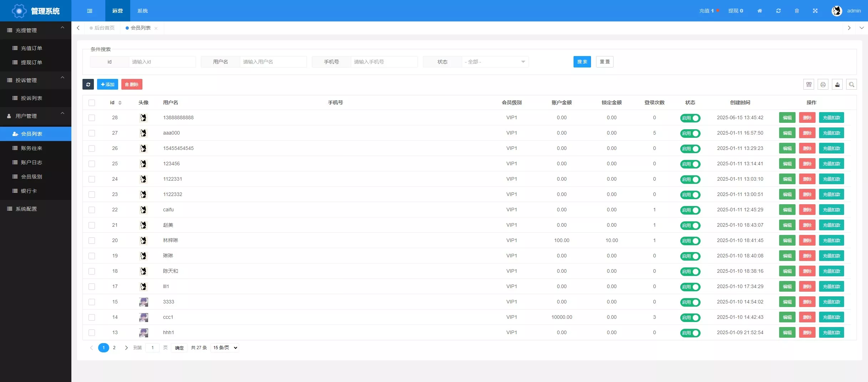868x382 pixels.
Task: Click the refresh icon in the top header
Action: pyautogui.click(x=778, y=11)
